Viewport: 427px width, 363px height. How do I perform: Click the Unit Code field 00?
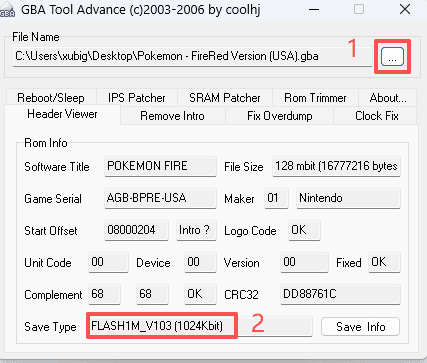108,262
